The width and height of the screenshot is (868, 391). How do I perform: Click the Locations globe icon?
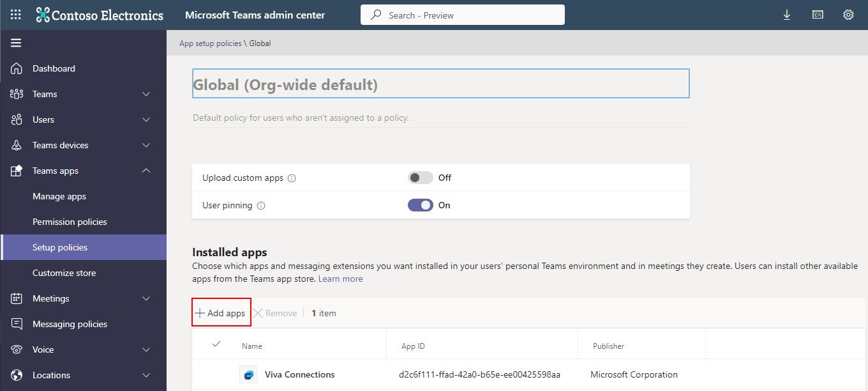(17, 375)
